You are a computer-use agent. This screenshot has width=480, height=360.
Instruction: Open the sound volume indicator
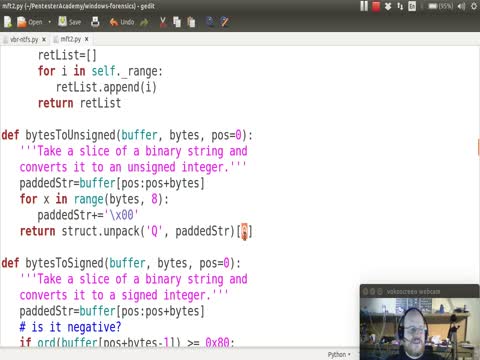462,6
